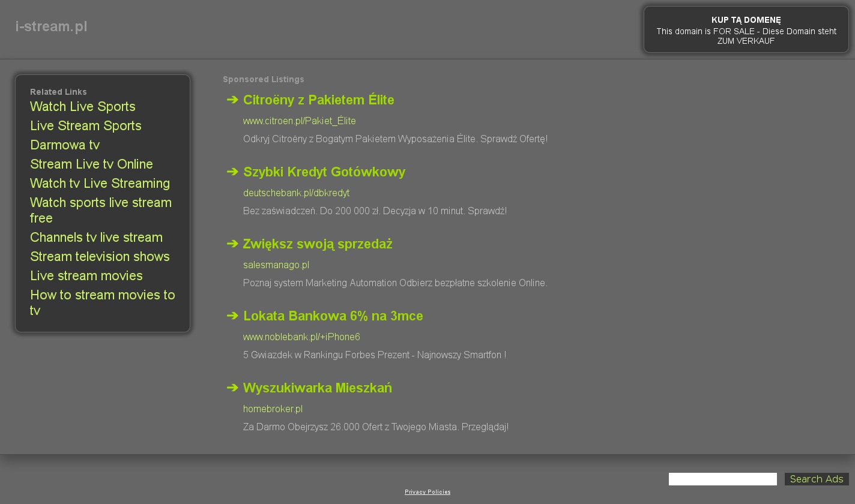The height and width of the screenshot is (504, 855).
Task: Click the i-stream.pl site title
Action: pos(52,27)
